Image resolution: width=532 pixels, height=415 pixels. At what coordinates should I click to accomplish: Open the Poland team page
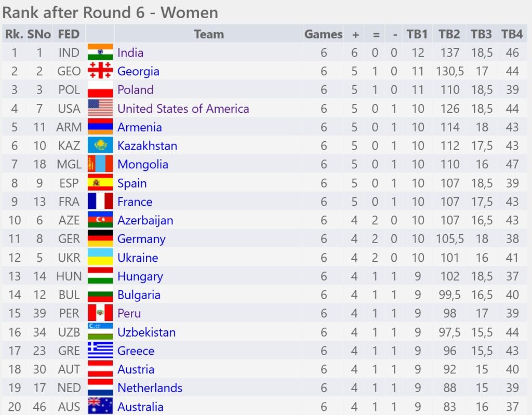click(136, 89)
